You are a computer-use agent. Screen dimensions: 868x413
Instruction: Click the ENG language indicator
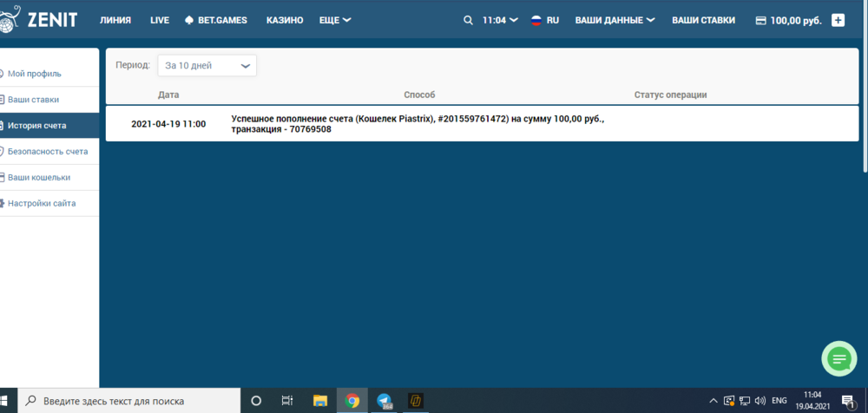779,401
